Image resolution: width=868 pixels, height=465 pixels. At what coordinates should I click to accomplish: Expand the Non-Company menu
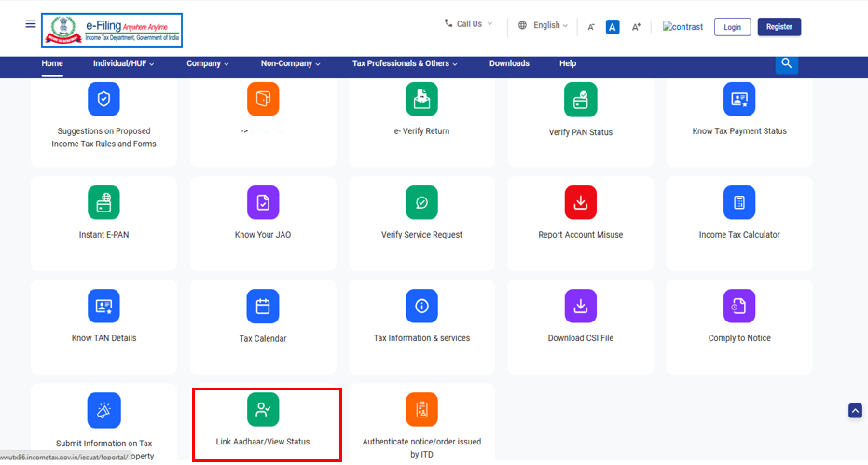(291, 63)
